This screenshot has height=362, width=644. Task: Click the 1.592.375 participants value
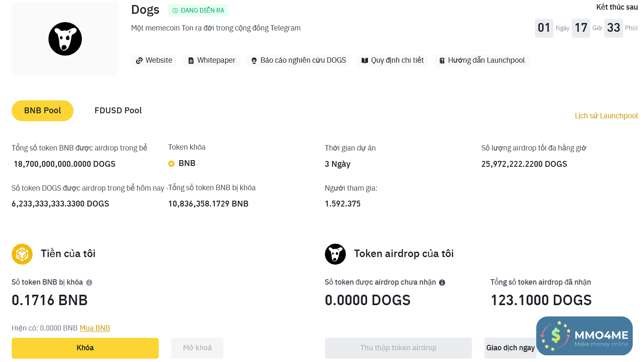pyautogui.click(x=342, y=204)
